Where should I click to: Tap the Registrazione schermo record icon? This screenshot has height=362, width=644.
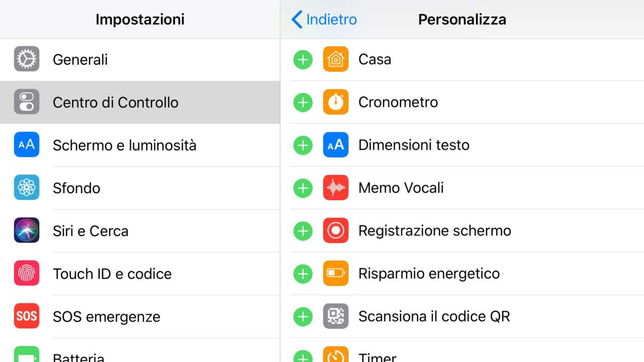[x=336, y=231]
